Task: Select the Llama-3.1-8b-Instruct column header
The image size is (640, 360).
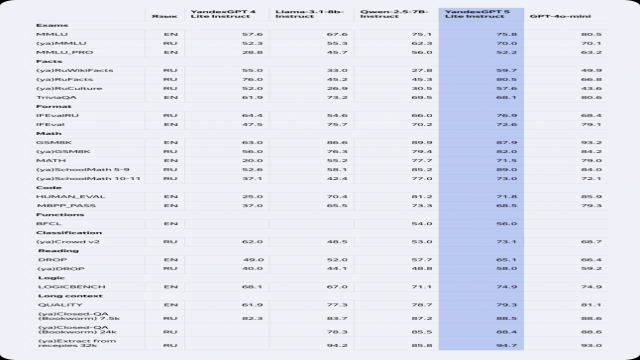Action: (309, 14)
